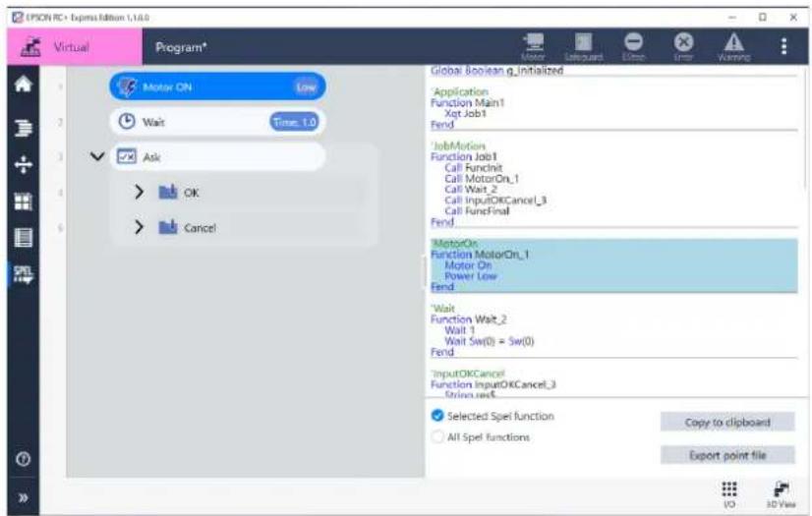Open the help question mark icon
This screenshot has height=516, width=812.
point(23,459)
